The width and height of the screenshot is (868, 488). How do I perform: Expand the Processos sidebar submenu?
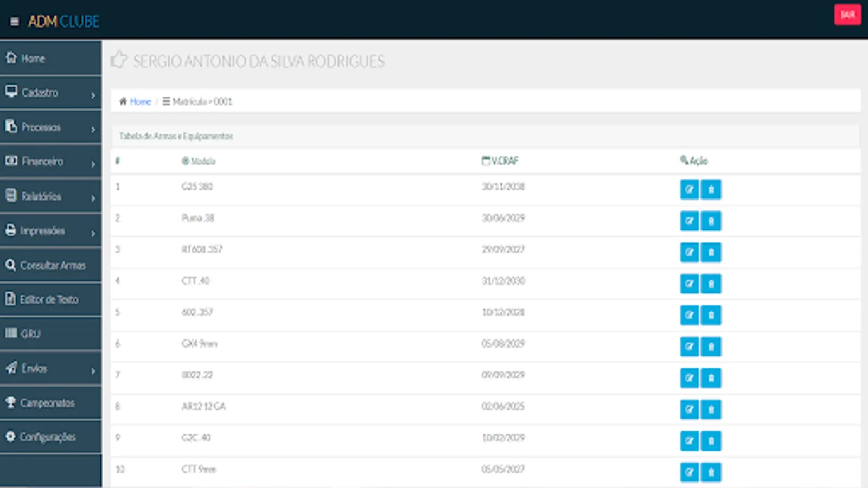click(50, 127)
